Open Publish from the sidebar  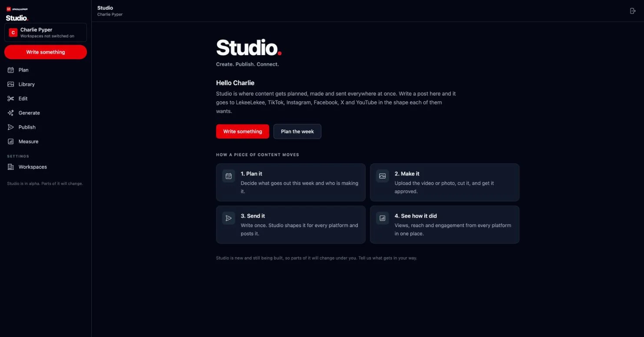point(46,127)
